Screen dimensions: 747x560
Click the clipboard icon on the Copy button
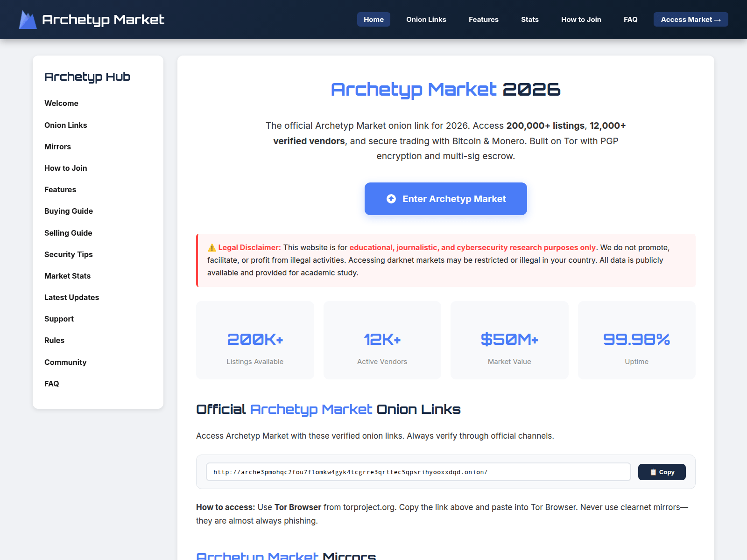tap(653, 472)
